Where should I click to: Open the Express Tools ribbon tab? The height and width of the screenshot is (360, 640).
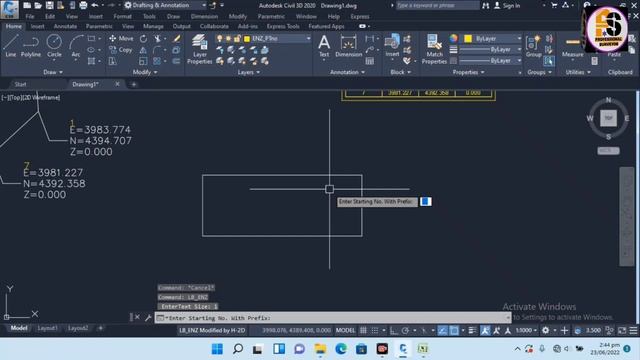(x=283, y=26)
